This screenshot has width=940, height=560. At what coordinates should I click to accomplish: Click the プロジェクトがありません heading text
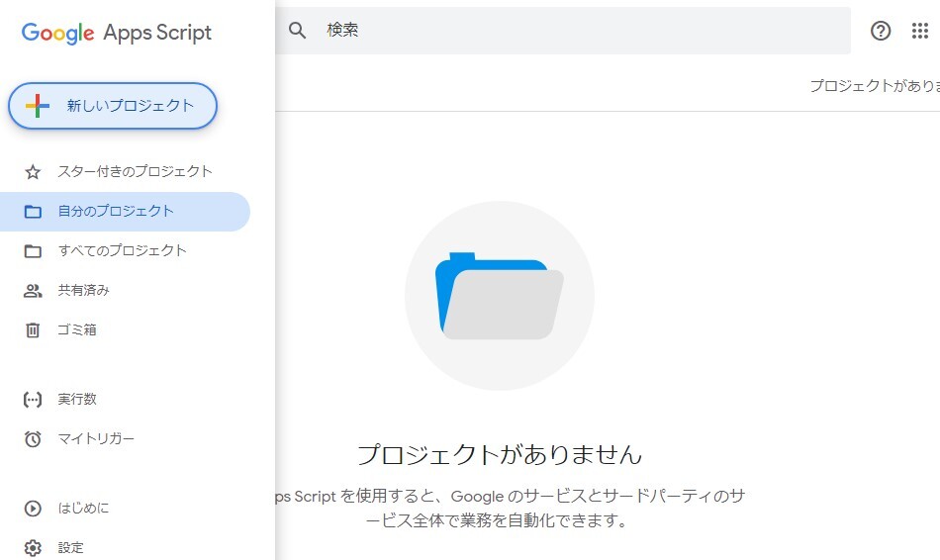click(500, 454)
